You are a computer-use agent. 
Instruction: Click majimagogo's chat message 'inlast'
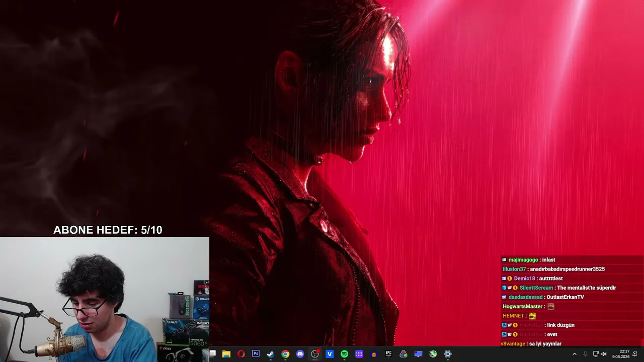[549, 260]
